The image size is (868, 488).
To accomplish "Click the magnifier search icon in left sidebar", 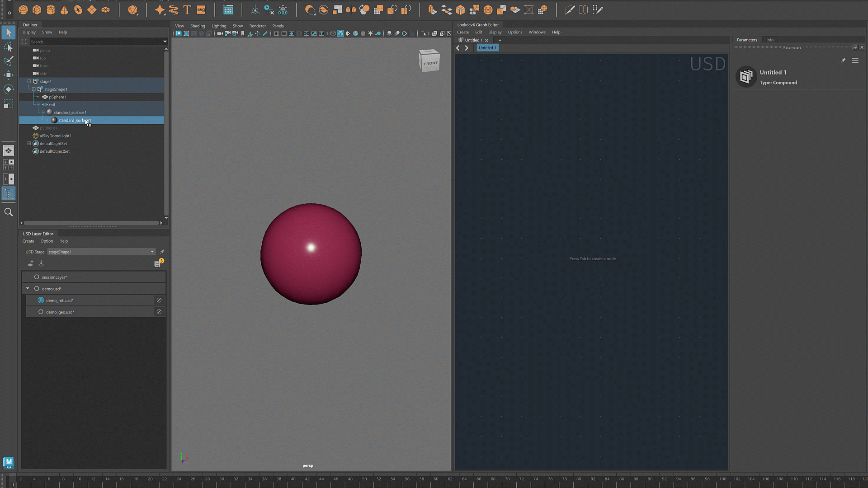I will tap(8, 212).
